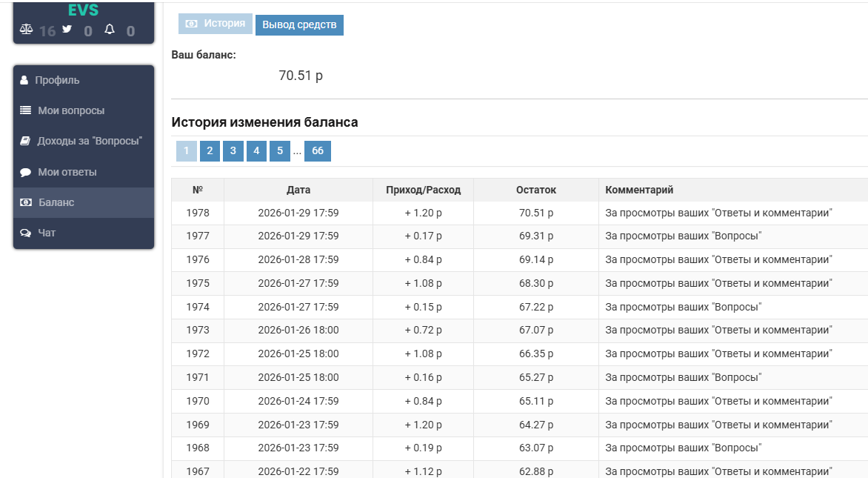The height and width of the screenshot is (478, 868).
Task: Click the remaining balance 63.07 р
Action: click(536, 448)
